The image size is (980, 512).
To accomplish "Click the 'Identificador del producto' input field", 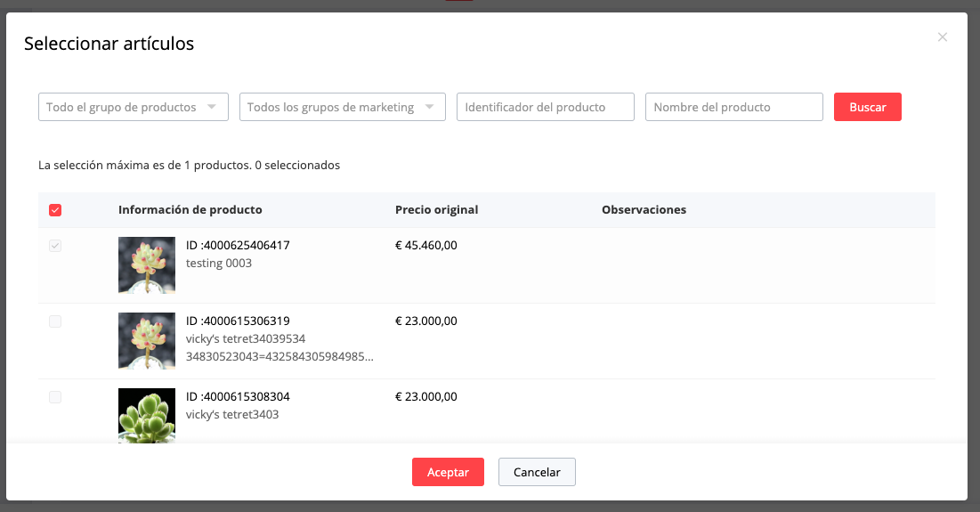I will coord(545,107).
